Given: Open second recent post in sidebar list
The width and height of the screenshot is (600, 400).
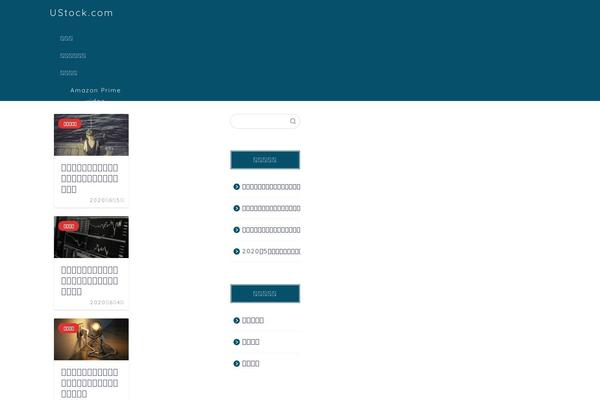Looking at the screenshot, I should [271, 208].
